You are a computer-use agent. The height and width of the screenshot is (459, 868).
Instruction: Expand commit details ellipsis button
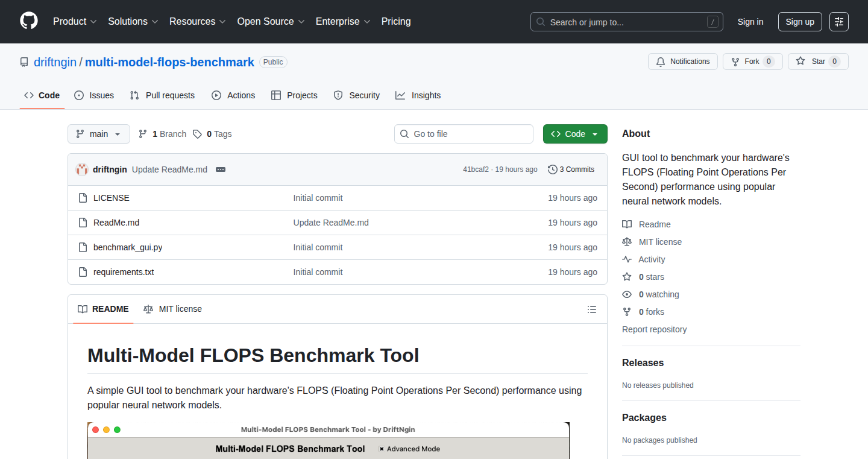coord(221,169)
